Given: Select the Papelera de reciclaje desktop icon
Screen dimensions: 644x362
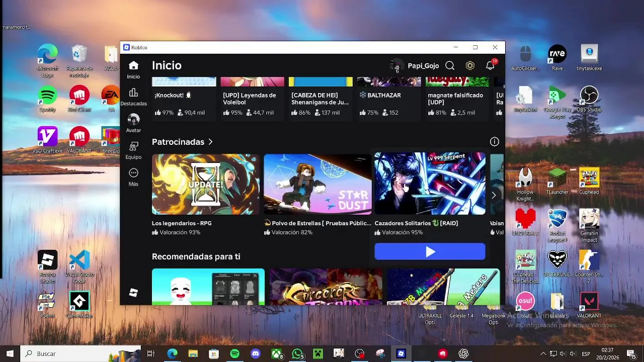Looking at the screenshot, I should [x=79, y=61].
